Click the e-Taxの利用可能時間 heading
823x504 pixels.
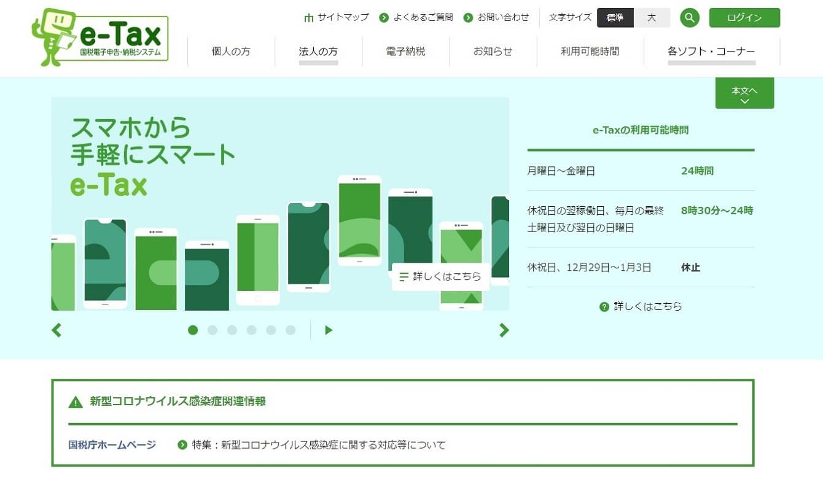tap(641, 130)
